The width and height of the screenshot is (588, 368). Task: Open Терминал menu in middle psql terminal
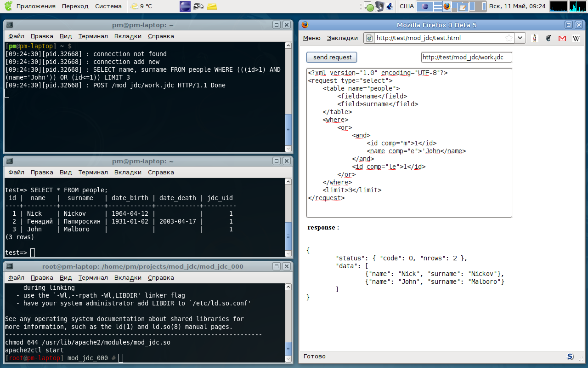(93, 172)
